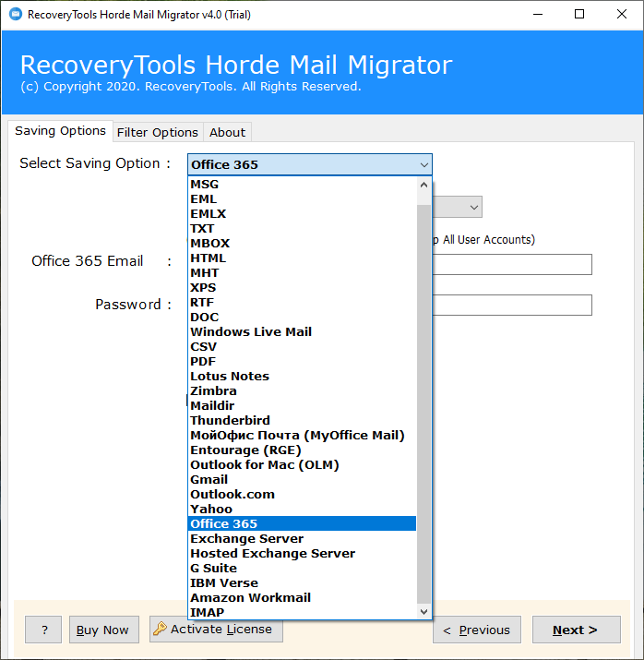
Task: Click the dropdown list scroll-down arrow
Action: coord(424,612)
